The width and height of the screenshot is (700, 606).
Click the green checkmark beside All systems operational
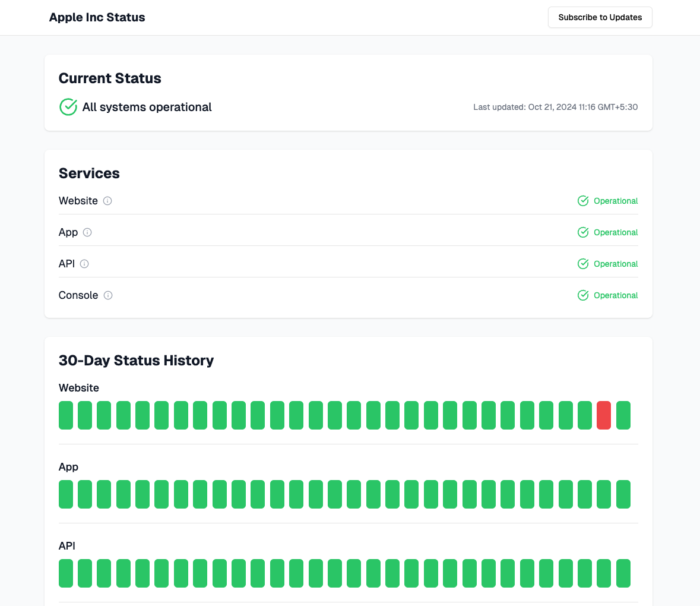(x=68, y=107)
